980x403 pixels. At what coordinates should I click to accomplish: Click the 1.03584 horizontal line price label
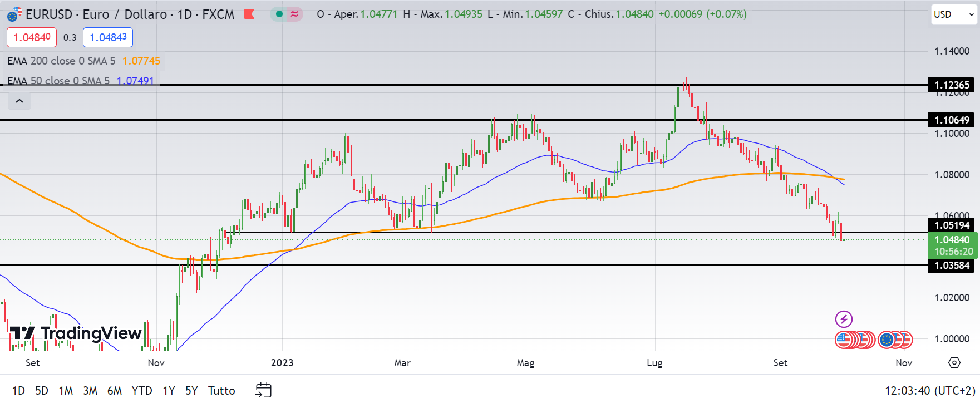(951, 266)
